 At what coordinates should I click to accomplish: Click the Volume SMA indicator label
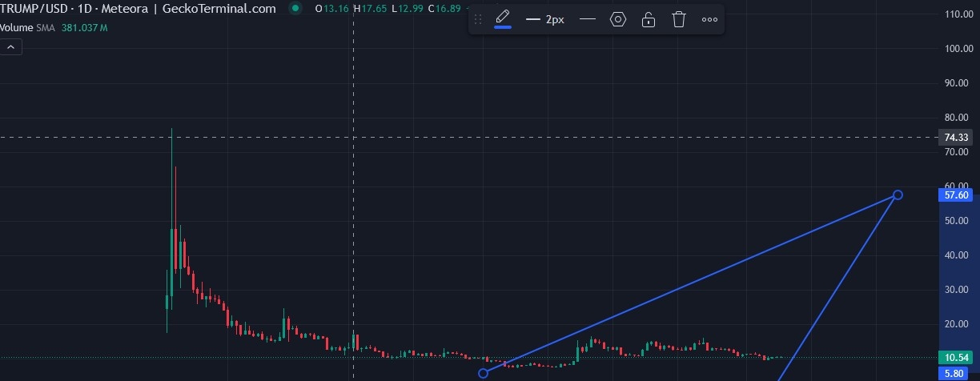coord(27,27)
